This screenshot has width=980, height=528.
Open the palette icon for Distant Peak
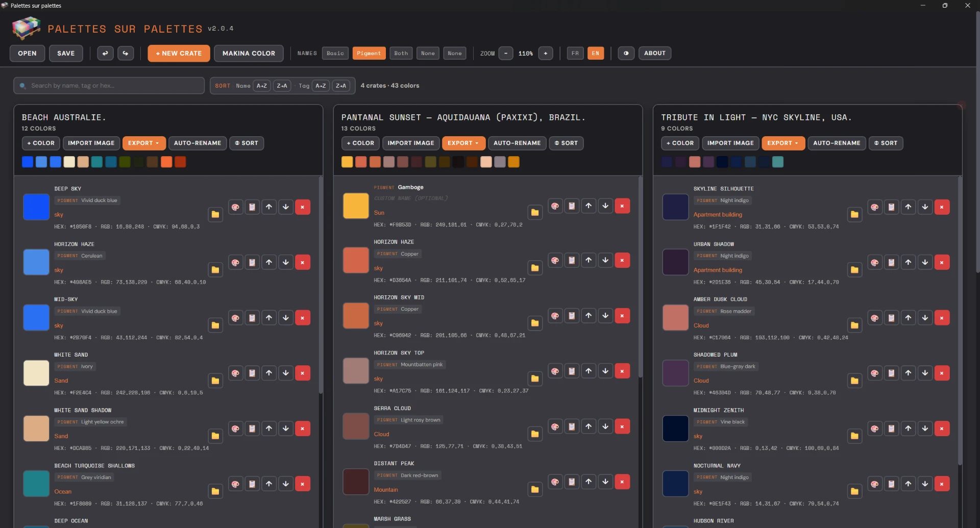click(x=555, y=482)
